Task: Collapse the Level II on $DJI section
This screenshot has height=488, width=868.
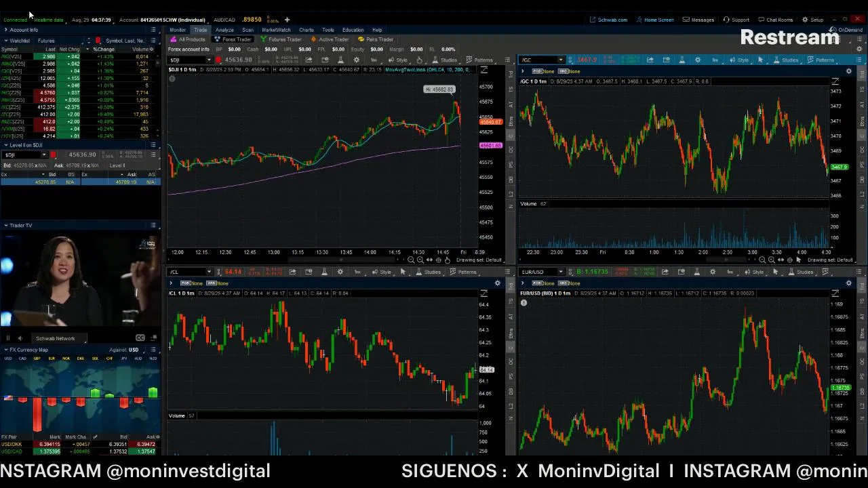Action: (x=6, y=145)
